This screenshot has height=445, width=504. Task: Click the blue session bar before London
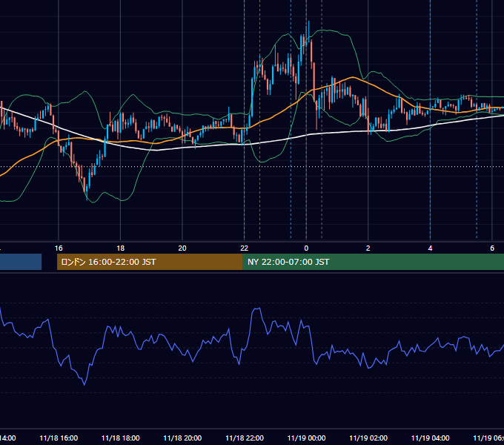(x=21, y=262)
